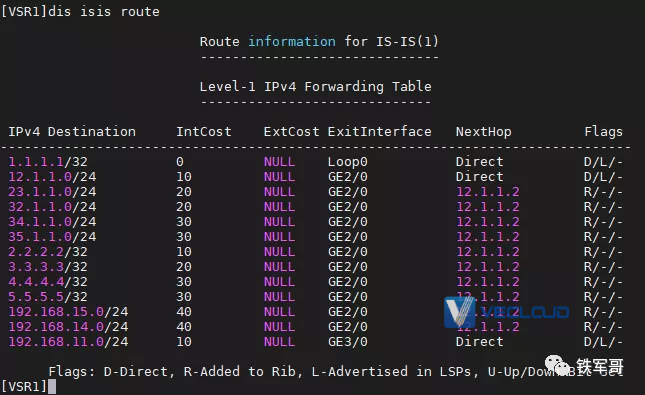Select the 12.1.1.0/24 destination text

click(x=52, y=177)
